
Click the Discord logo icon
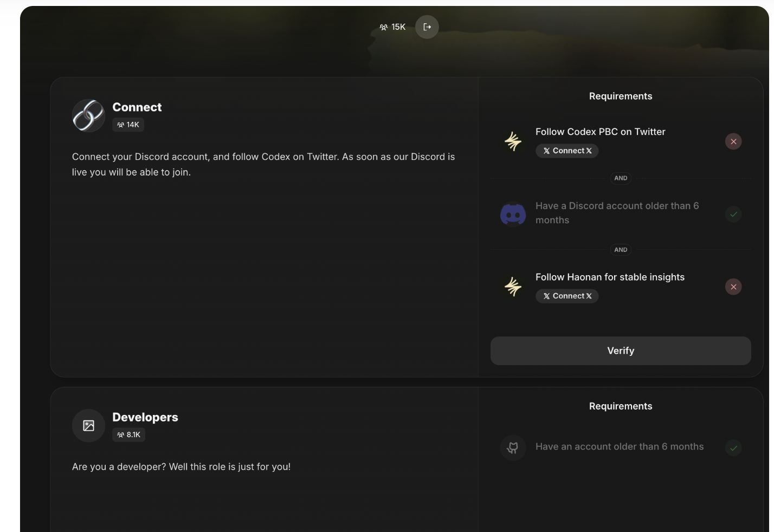click(513, 214)
